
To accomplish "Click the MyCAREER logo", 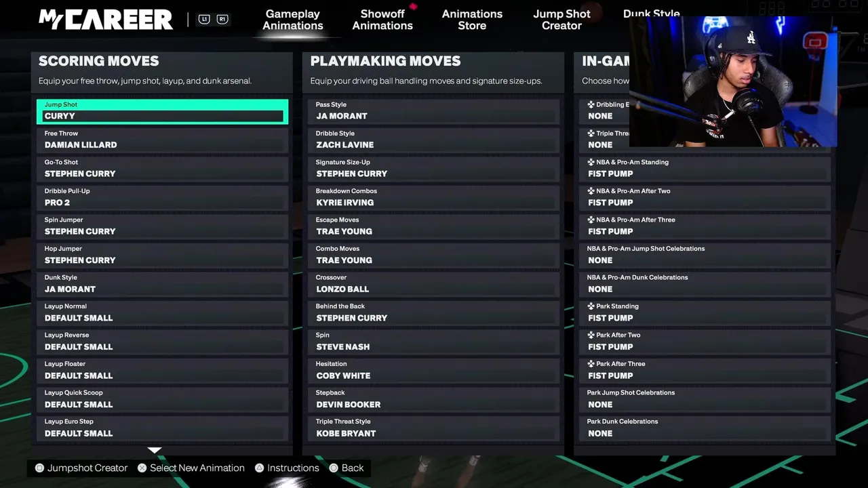I will click(106, 20).
